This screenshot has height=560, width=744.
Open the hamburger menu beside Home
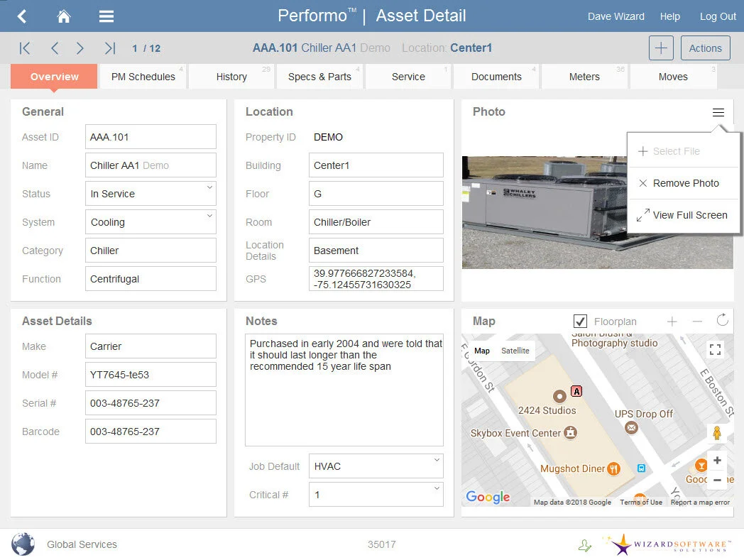(x=106, y=16)
